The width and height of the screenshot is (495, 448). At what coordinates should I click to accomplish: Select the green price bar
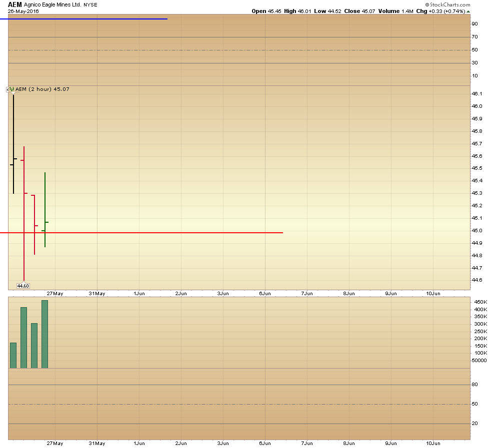click(x=45, y=210)
